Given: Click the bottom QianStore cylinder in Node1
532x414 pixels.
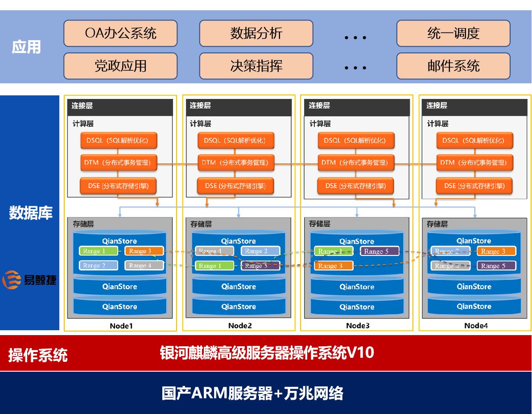Looking at the screenshot, I should pyautogui.click(x=120, y=306).
